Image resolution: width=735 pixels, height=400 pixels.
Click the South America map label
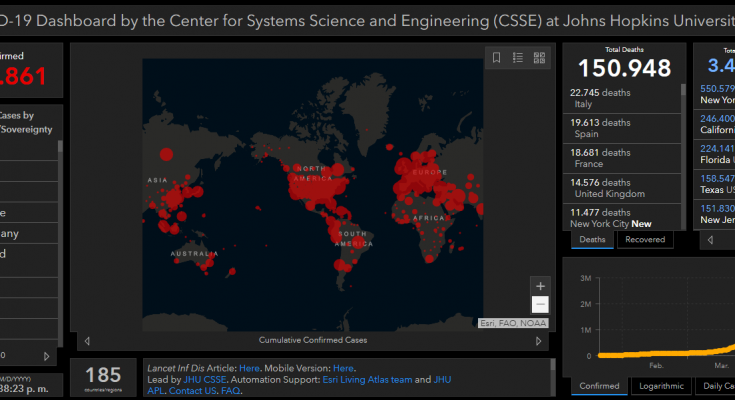[354, 239]
